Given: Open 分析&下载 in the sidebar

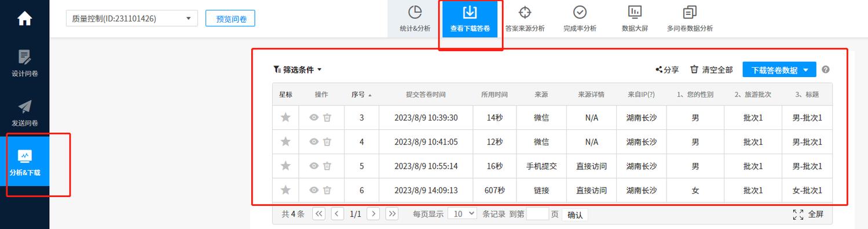Looking at the screenshot, I should coord(24,162).
